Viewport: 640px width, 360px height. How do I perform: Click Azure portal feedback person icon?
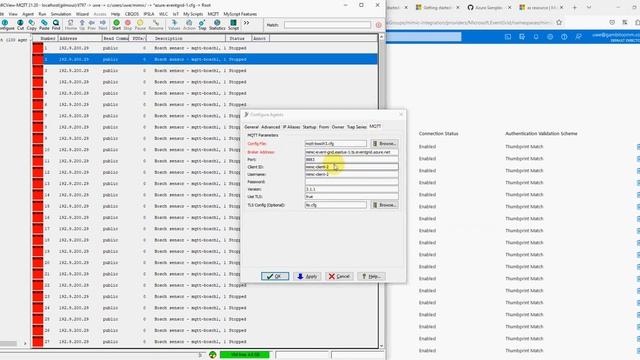(578, 37)
